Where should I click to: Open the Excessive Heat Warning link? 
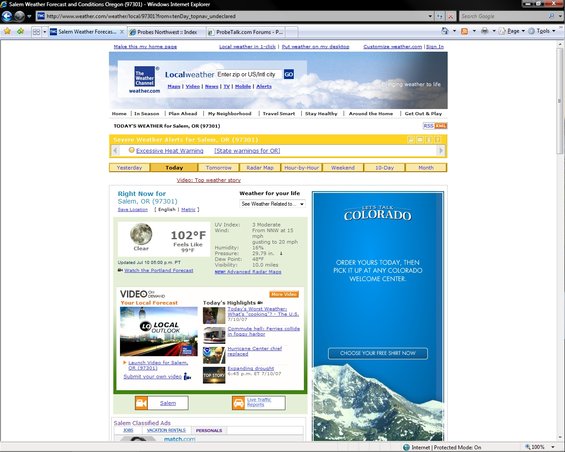pos(170,151)
